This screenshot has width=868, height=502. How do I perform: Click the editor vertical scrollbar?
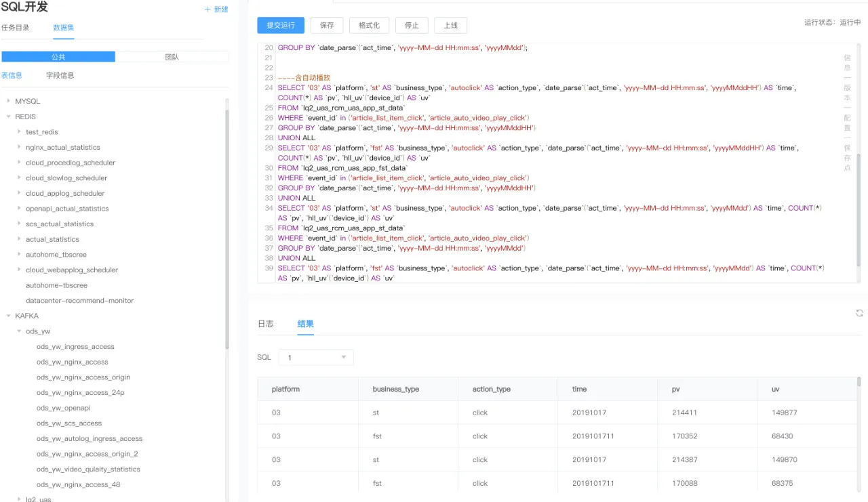[x=859, y=210]
